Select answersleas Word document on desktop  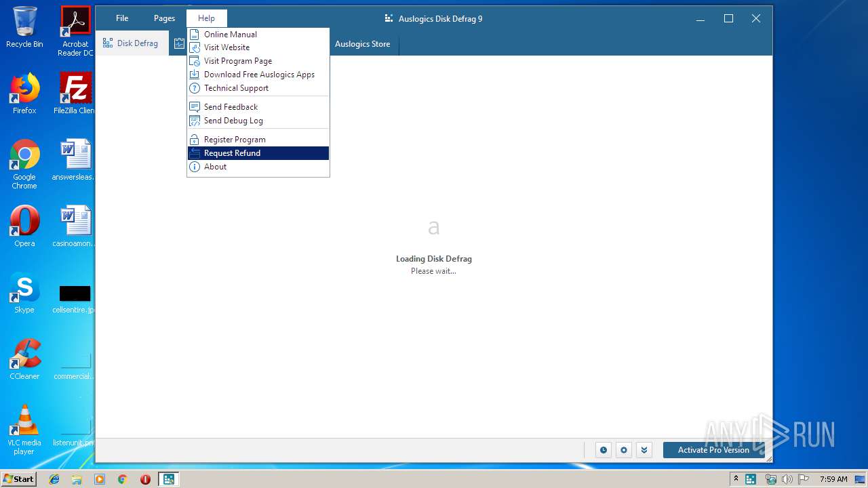point(75,160)
